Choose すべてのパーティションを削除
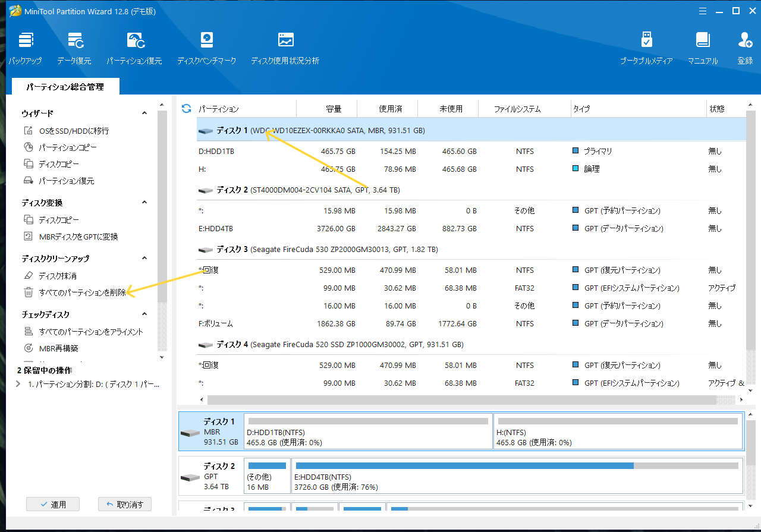 coord(82,292)
